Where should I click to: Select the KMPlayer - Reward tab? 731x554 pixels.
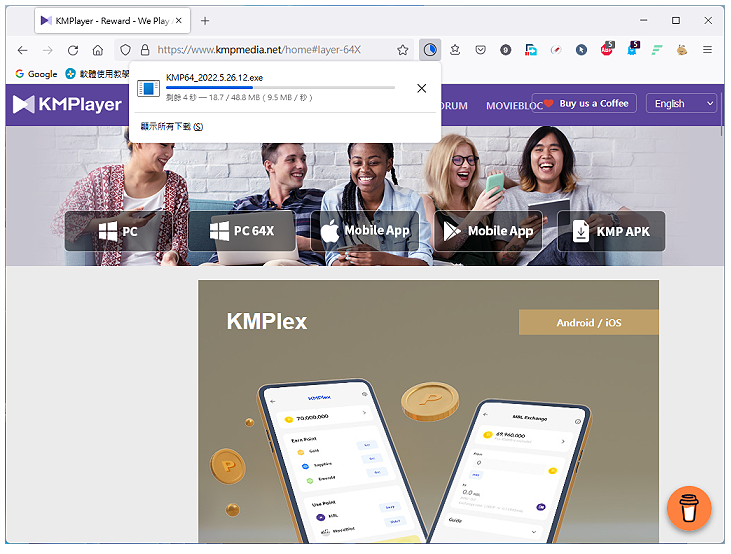[112, 21]
